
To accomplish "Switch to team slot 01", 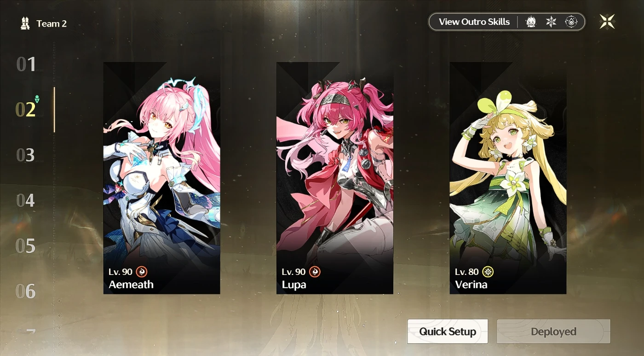I will point(26,64).
